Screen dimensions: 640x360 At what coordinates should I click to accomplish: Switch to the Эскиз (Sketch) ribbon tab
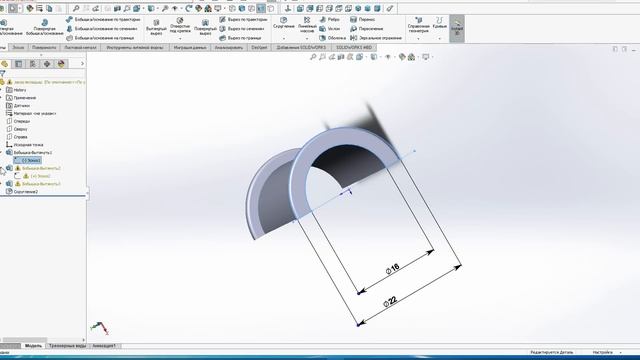point(18,47)
